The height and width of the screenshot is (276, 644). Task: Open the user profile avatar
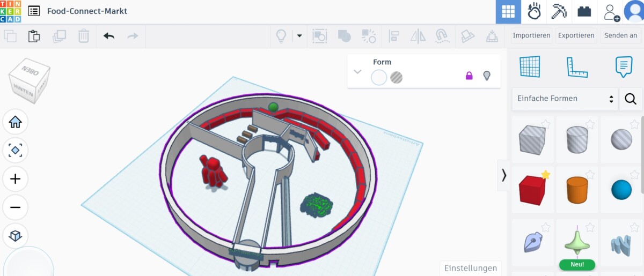click(634, 11)
